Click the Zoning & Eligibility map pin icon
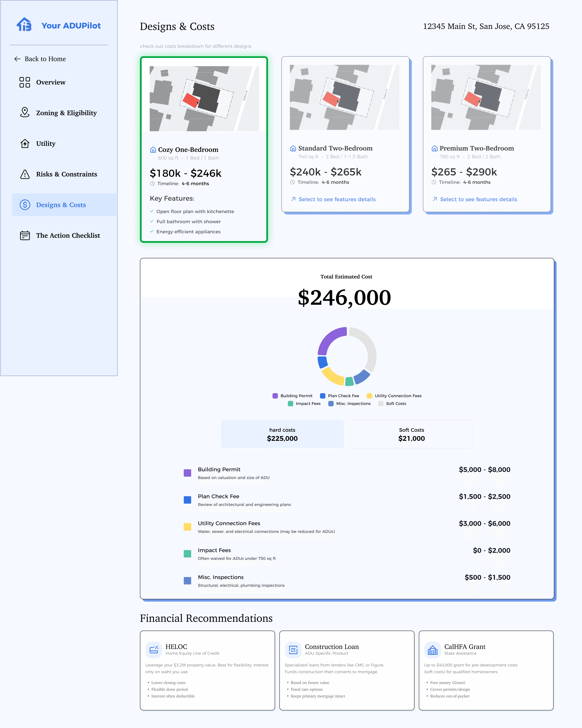582x728 pixels. click(25, 113)
